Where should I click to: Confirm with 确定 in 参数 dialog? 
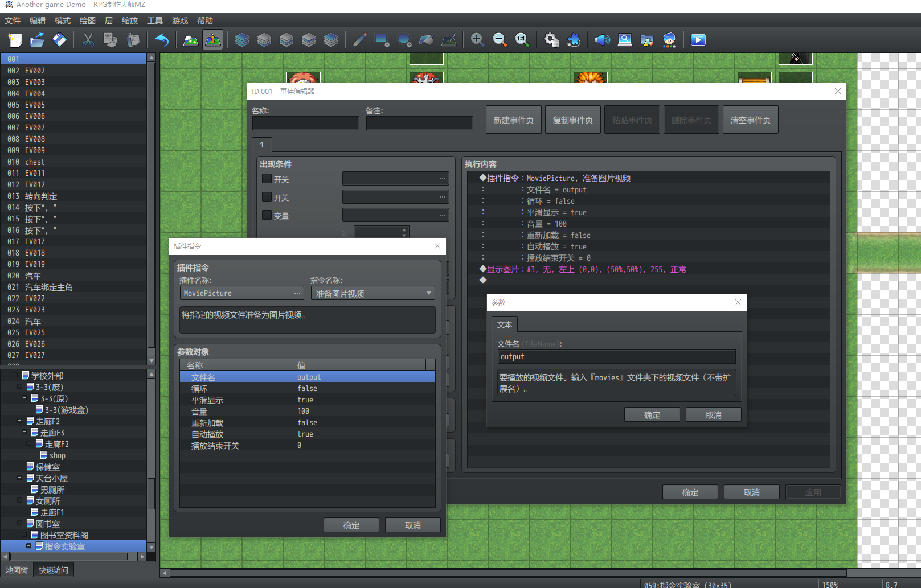tap(652, 415)
